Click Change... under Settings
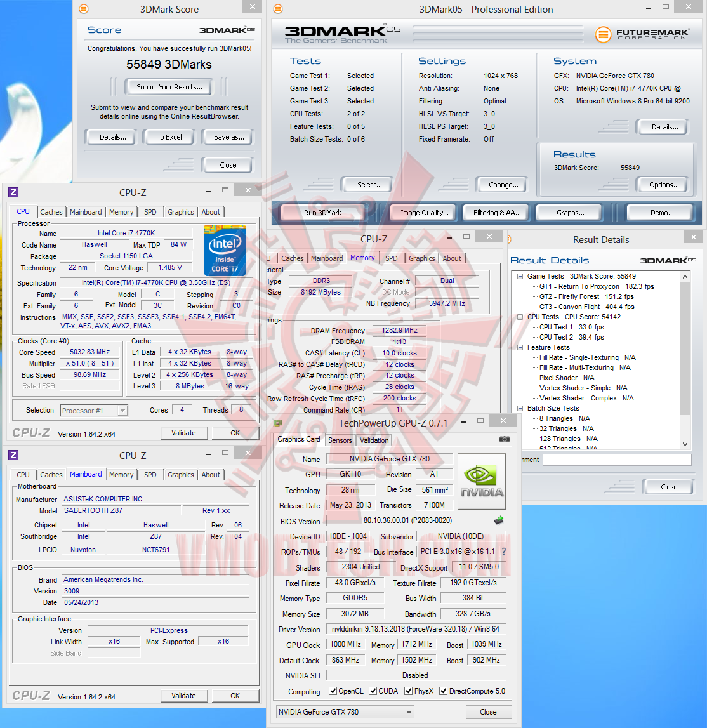Viewport: 707px width, 728px height. pyautogui.click(x=503, y=185)
